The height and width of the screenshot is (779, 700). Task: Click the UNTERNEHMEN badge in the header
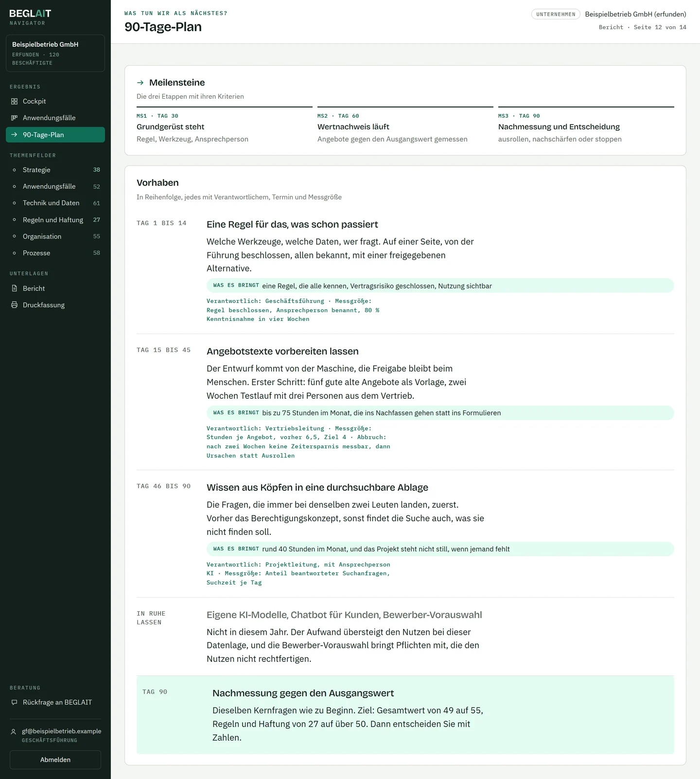point(556,14)
